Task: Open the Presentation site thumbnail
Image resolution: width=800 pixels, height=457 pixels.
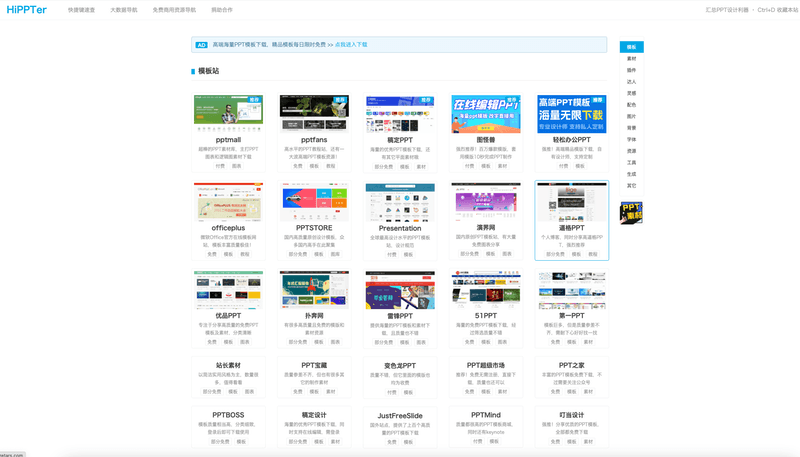Action: [x=400, y=202]
